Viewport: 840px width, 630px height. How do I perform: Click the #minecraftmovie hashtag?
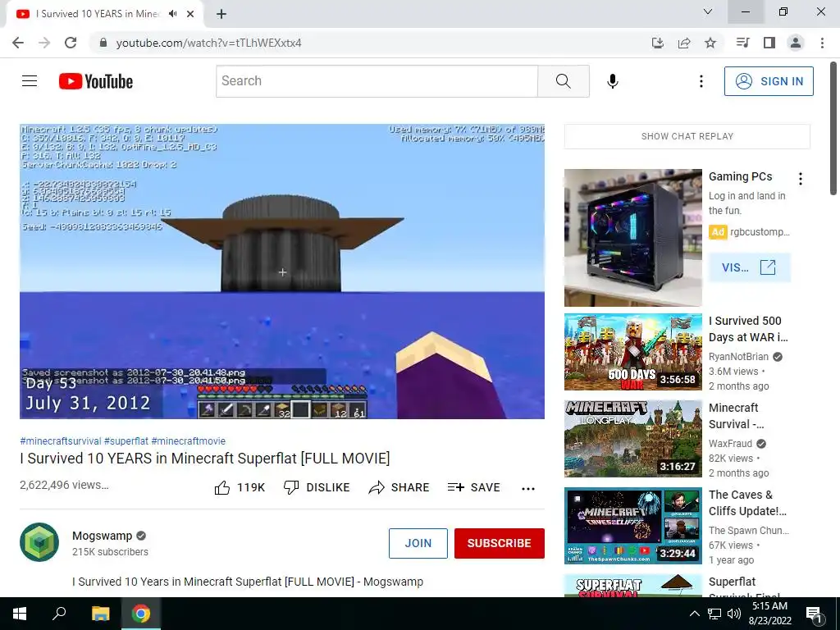pos(189,441)
